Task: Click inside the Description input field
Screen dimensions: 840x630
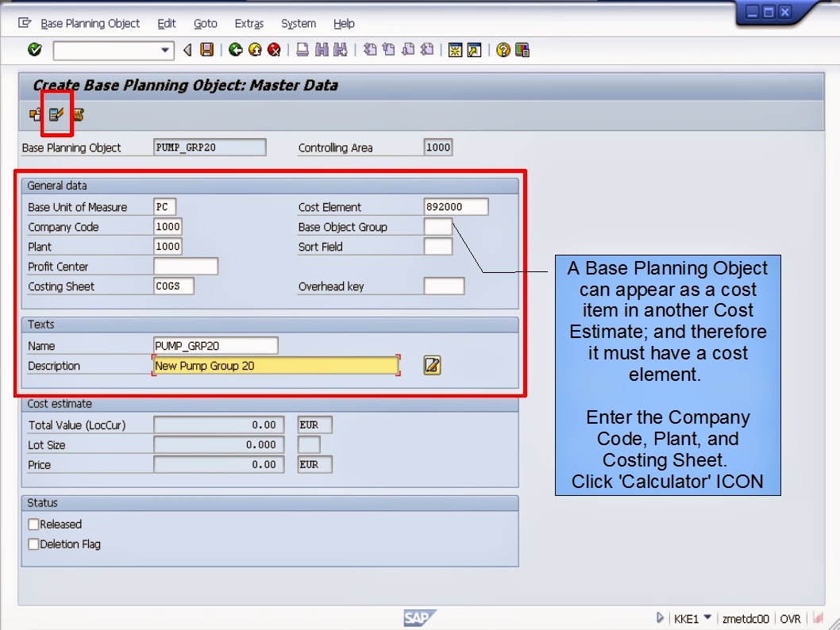Action: (x=274, y=365)
